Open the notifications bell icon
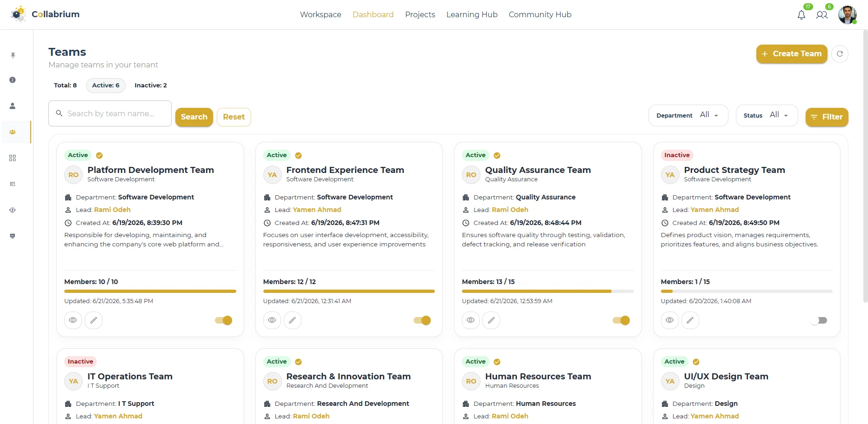Image resolution: width=868 pixels, height=424 pixels. coord(801,15)
